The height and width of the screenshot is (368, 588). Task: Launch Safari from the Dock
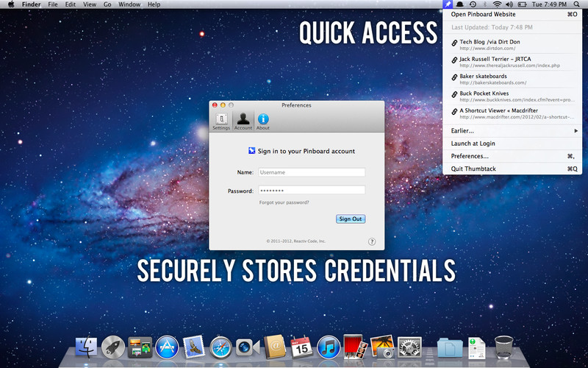(220, 346)
